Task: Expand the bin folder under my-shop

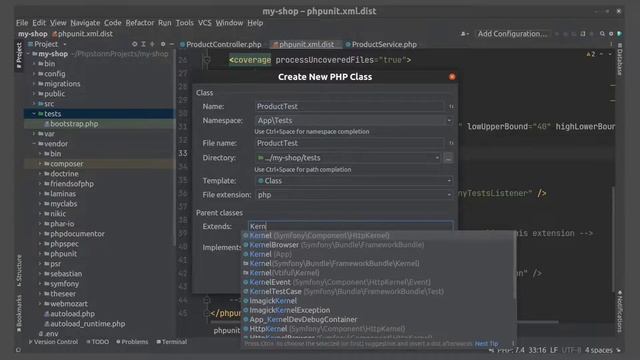Action: click(x=34, y=64)
